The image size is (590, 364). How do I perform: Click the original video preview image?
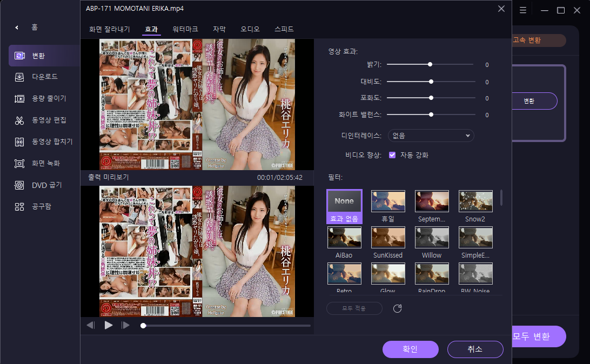click(197, 105)
